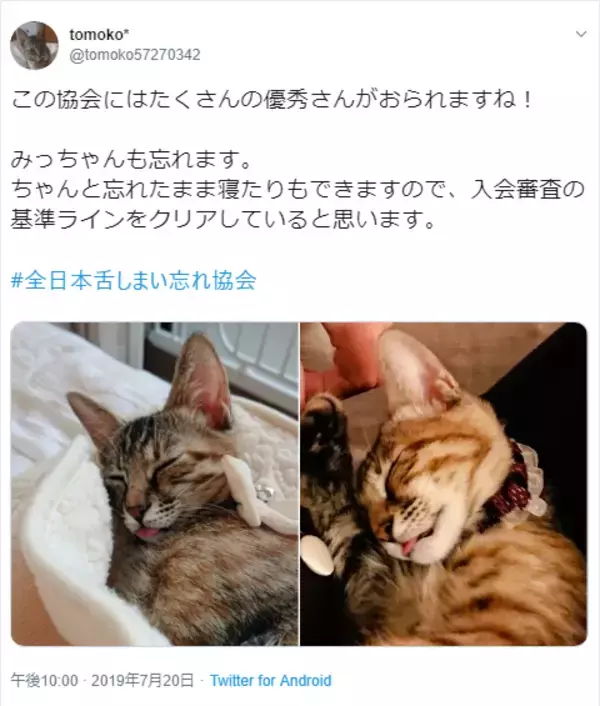This screenshot has height=706, width=600.
Task: Select the tweet's first line of text
Action: [272, 100]
